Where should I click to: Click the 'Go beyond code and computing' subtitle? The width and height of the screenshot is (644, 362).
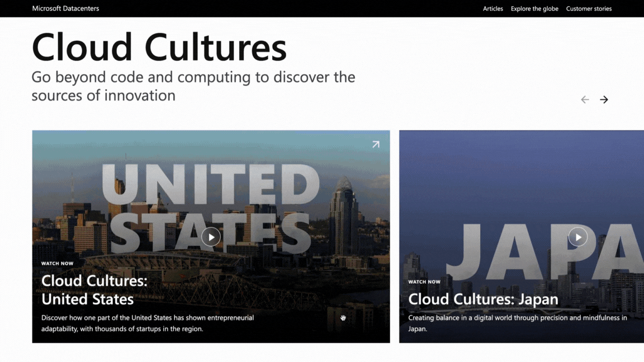193,86
